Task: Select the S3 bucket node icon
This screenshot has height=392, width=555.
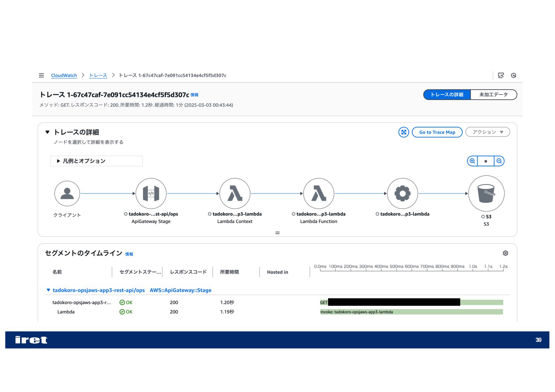Action: (x=486, y=193)
